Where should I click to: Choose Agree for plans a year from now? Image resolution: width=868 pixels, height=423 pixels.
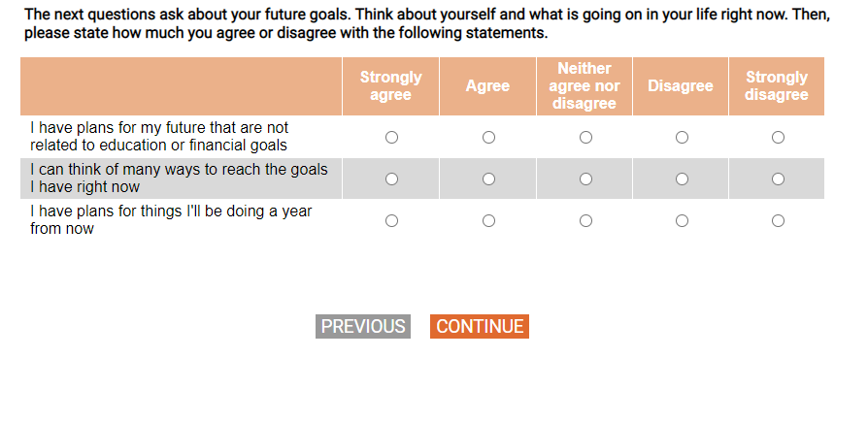488,220
